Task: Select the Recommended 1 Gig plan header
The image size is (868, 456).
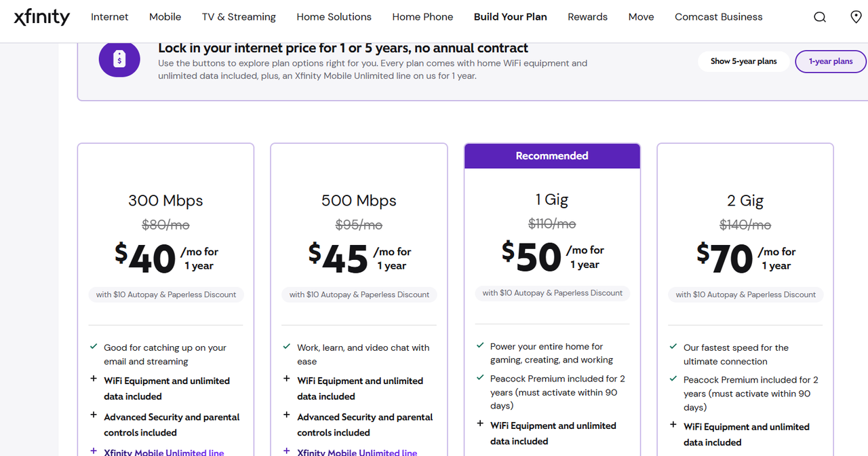Action: coord(552,156)
